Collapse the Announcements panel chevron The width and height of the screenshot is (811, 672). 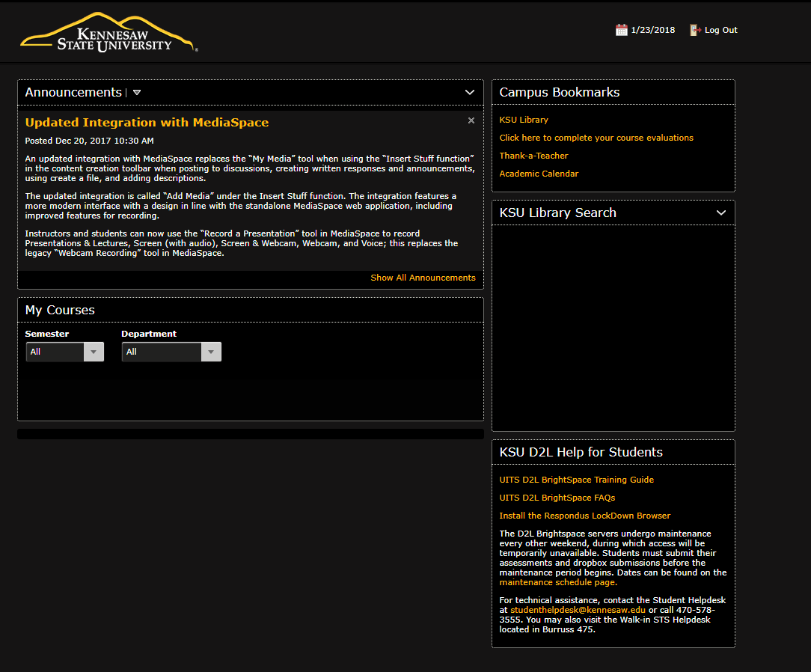coord(470,92)
